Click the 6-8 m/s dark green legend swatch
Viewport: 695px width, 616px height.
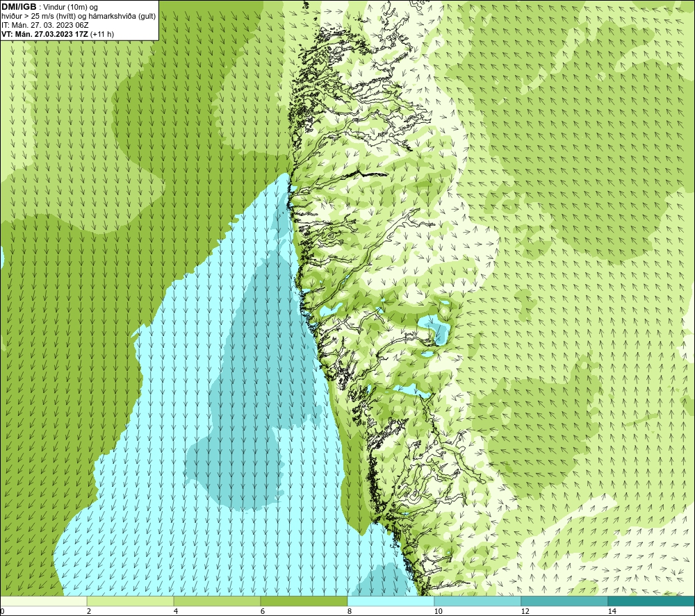tap(304, 601)
